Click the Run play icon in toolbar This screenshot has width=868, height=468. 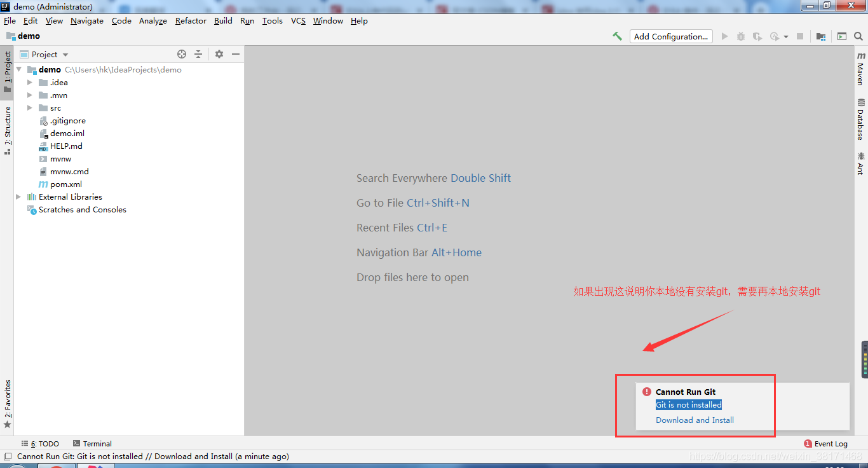[x=724, y=36]
